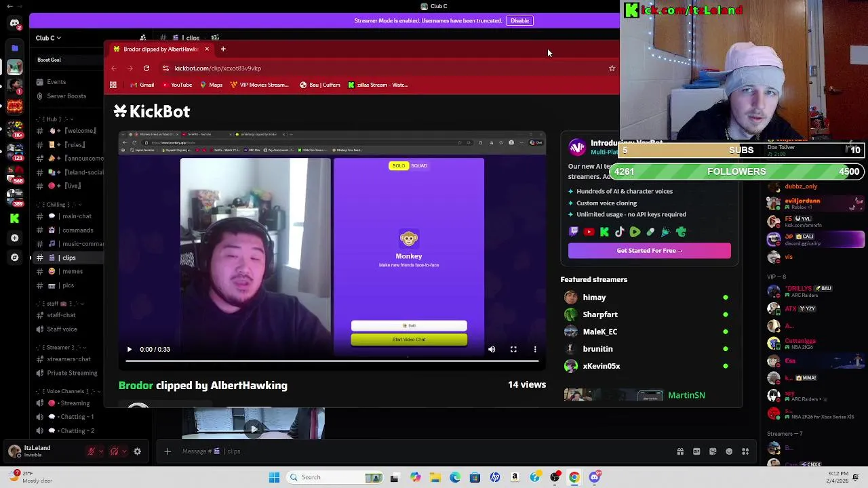Open the Discord gift icon

tap(680, 451)
